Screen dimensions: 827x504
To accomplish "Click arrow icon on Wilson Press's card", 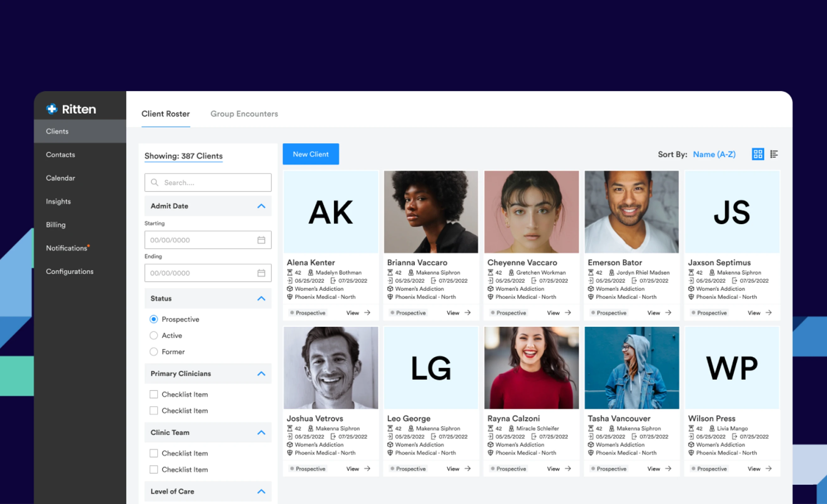I will [769, 469].
